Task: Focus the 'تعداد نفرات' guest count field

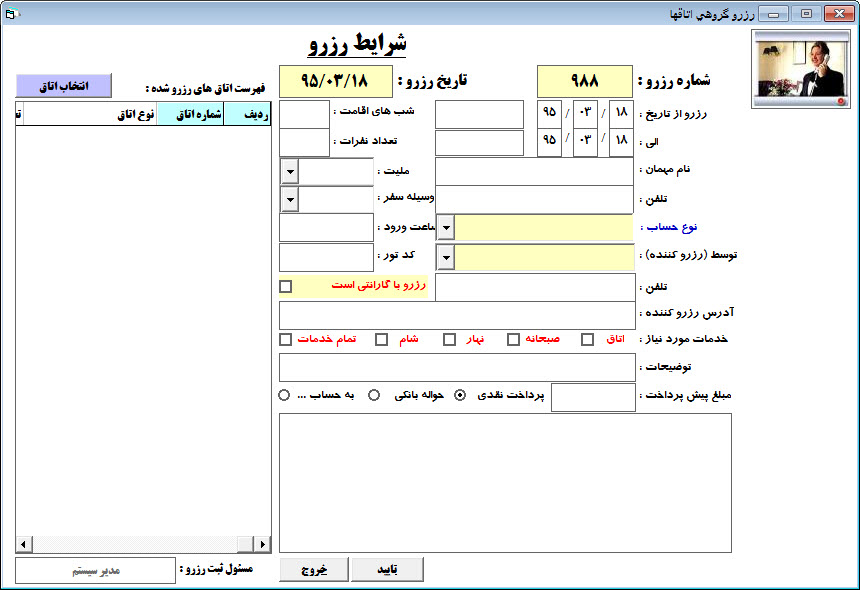Action: pyautogui.click(x=304, y=143)
